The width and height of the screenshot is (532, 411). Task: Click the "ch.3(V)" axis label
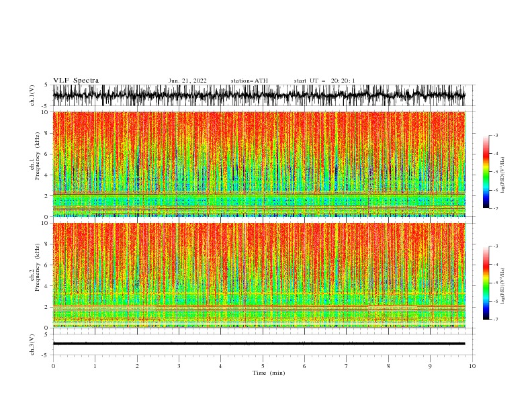click(32, 345)
